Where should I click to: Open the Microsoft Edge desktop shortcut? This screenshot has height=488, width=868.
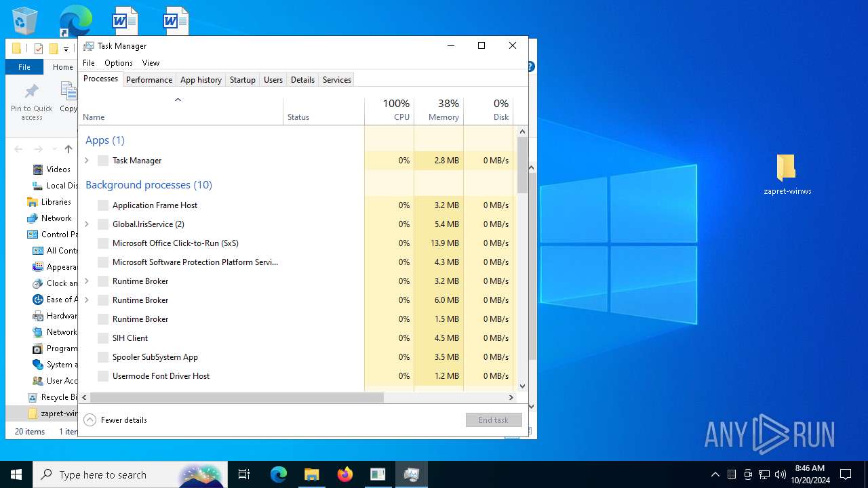(x=75, y=20)
